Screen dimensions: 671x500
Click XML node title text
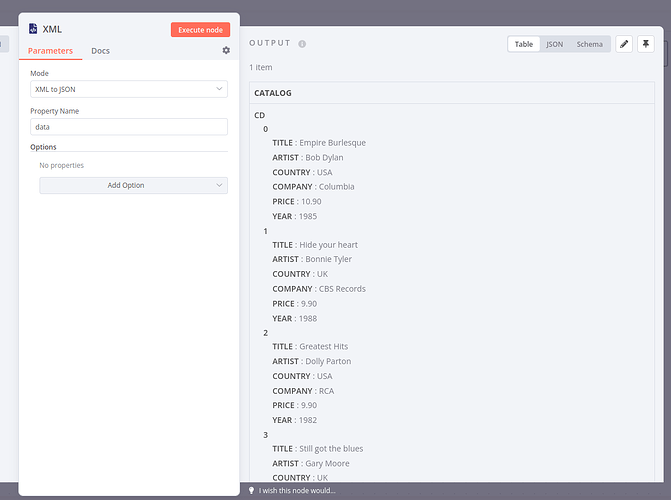[52, 29]
